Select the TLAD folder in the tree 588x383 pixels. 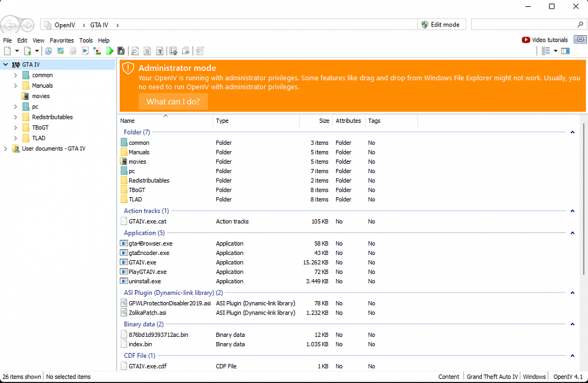[x=38, y=138]
